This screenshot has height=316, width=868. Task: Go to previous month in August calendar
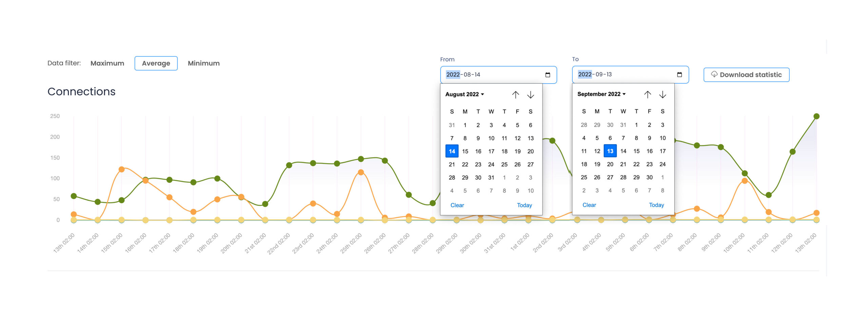pos(515,95)
